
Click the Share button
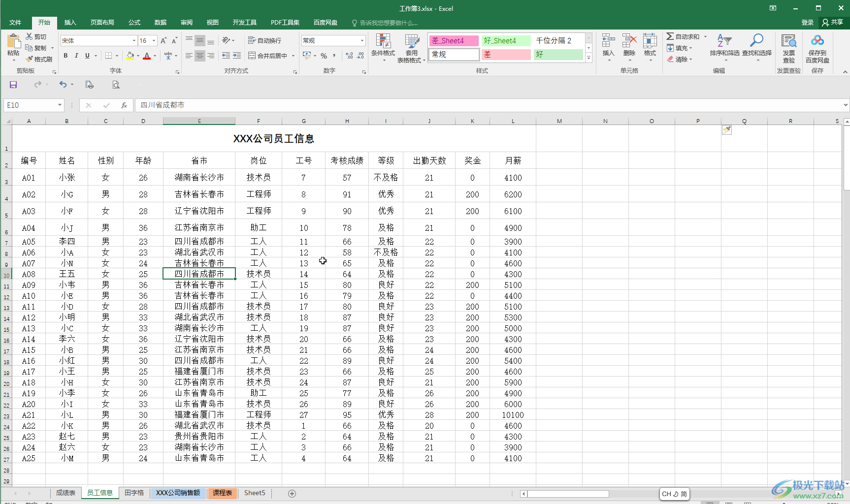(x=833, y=23)
